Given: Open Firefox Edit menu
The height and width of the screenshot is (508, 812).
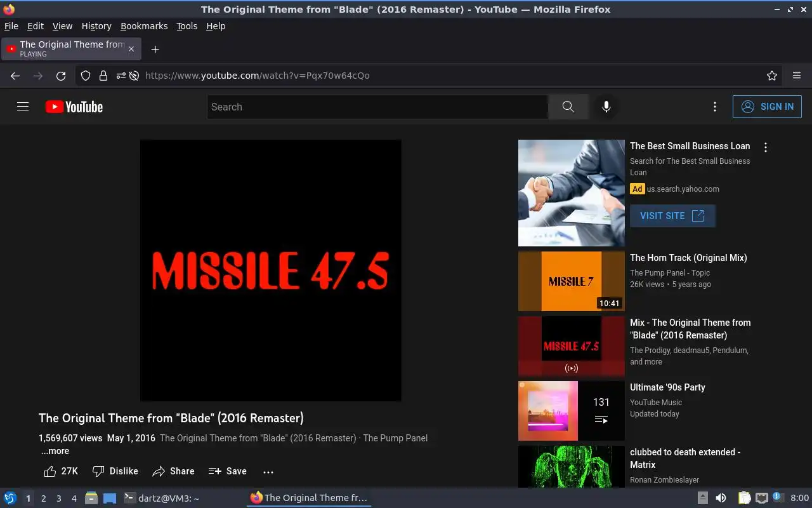Looking at the screenshot, I should tap(36, 26).
